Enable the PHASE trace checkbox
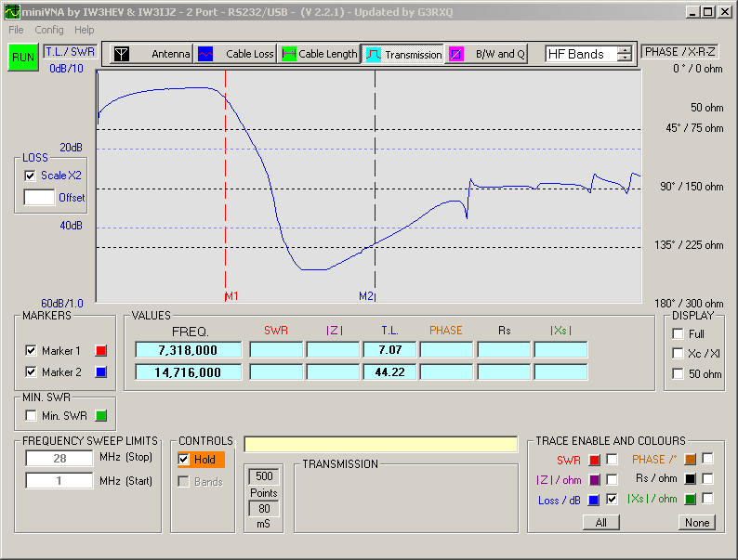This screenshot has width=738, height=560. (x=707, y=459)
